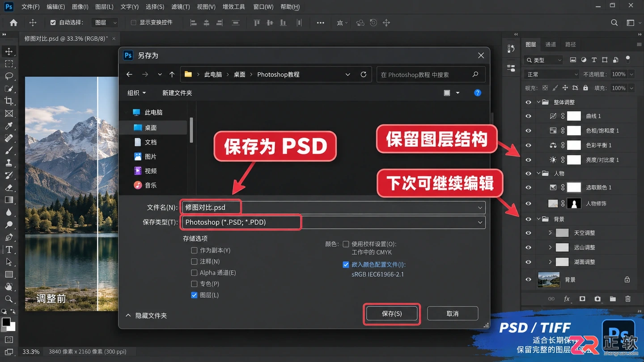Select the Brush tool
644x362 pixels.
pyautogui.click(x=9, y=151)
